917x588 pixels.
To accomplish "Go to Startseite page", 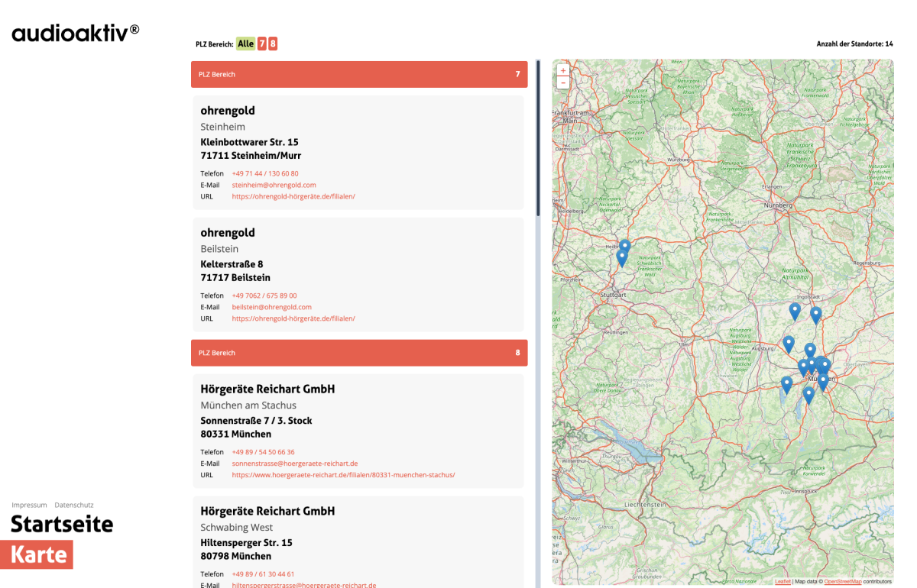I will pyautogui.click(x=62, y=524).
